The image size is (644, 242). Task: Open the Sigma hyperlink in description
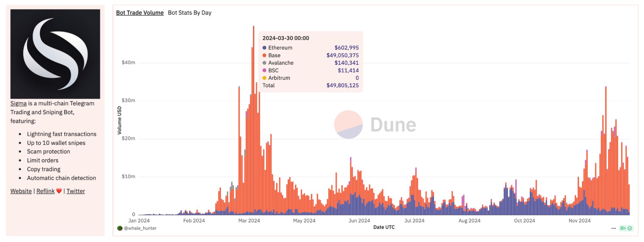click(18, 103)
